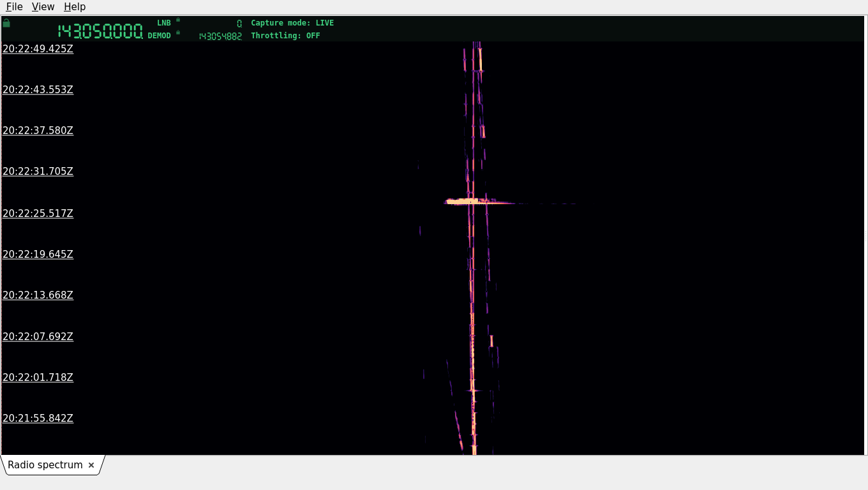Click the LNB label
The height and width of the screenshot is (490, 868).
pyautogui.click(x=164, y=23)
